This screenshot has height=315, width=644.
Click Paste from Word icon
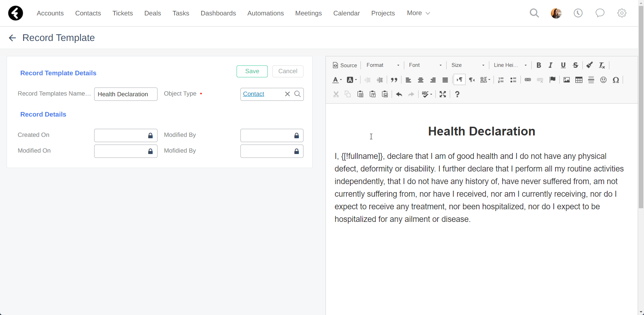(385, 94)
